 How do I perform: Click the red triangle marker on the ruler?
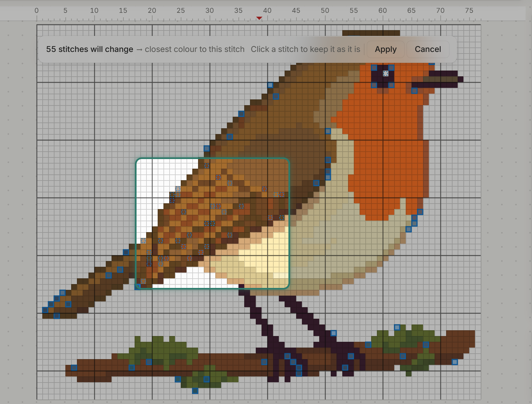click(259, 18)
